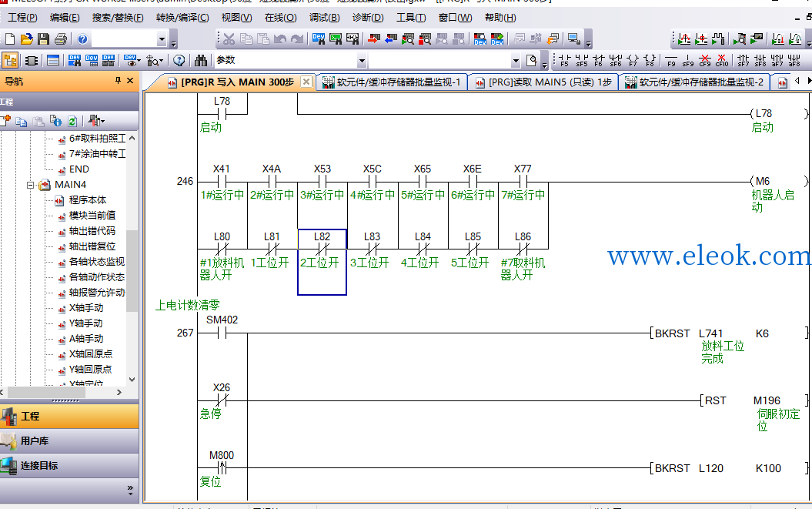This screenshot has width=812, height=509.
Task: Click the device search Dev binoculars icon
Action: coord(317,39)
